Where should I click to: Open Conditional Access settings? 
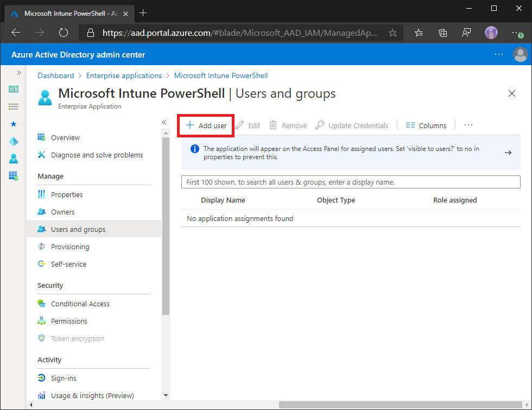(x=93, y=304)
